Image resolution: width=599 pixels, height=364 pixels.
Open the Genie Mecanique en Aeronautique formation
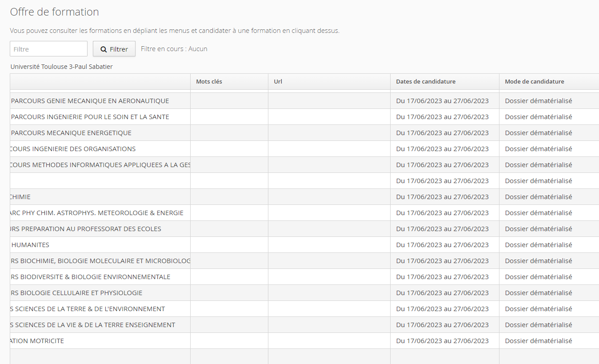90,101
